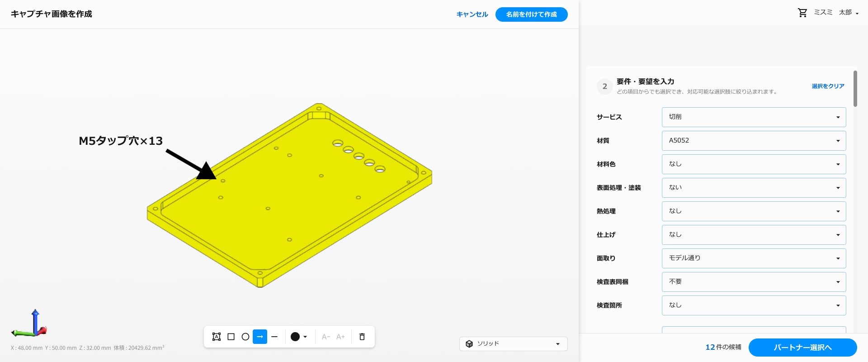868x362 pixels.
Task: Open the 材質 dropdown showing A5052
Action: click(754, 141)
